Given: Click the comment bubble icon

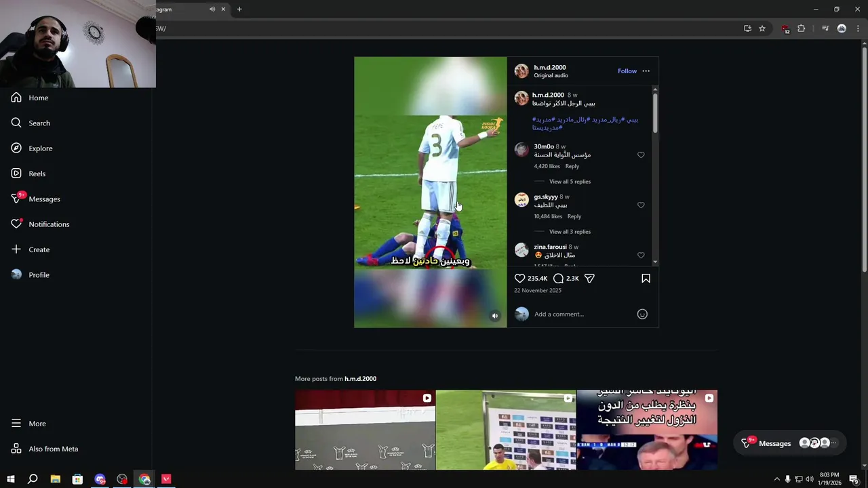Looking at the screenshot, I should (x=558, y=279).
